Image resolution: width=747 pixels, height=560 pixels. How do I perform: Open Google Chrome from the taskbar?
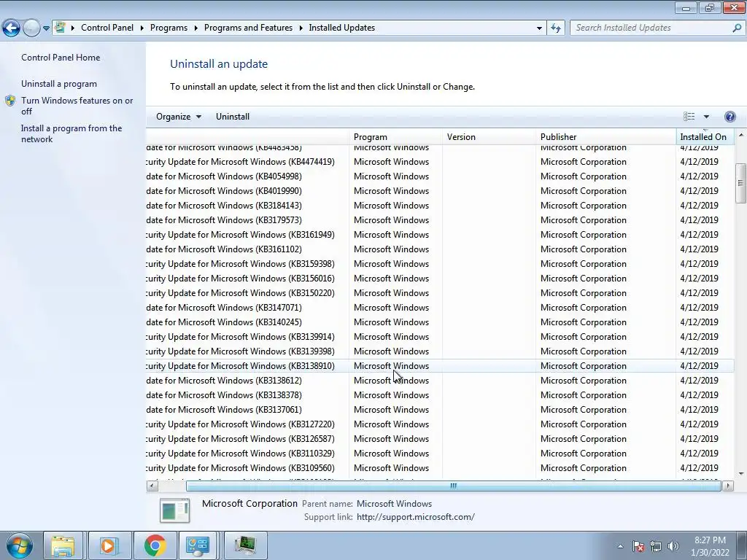pos(155,545)
